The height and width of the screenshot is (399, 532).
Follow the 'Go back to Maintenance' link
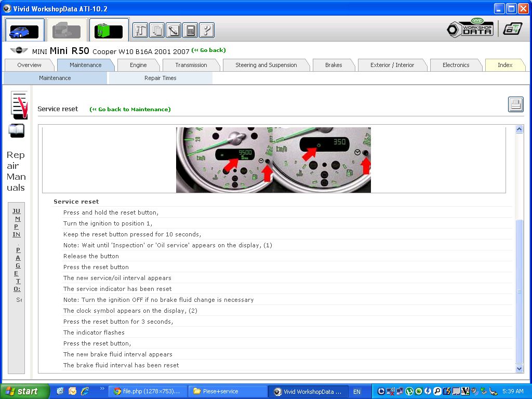(130, 109)
